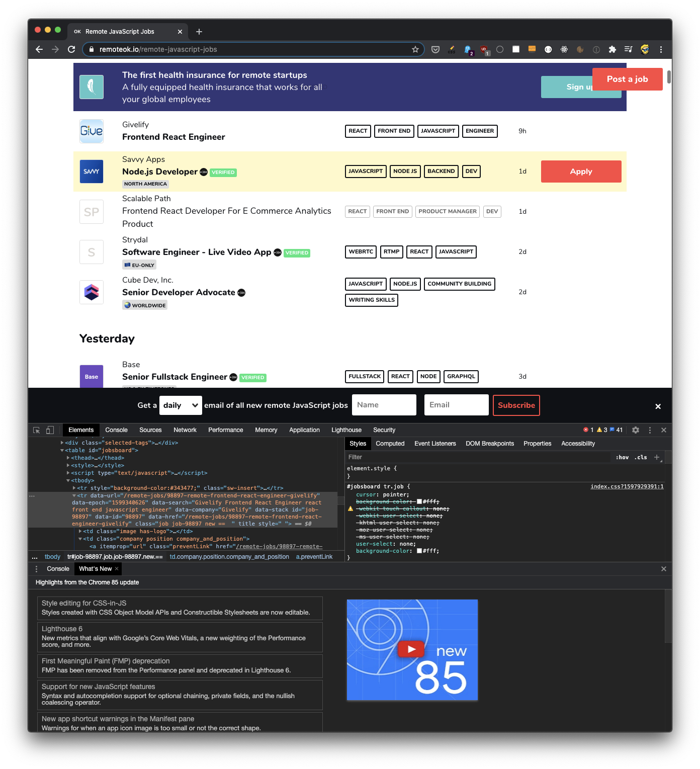
Task: Toggle the device toolbar in DevTools
Action: point(50,430)
